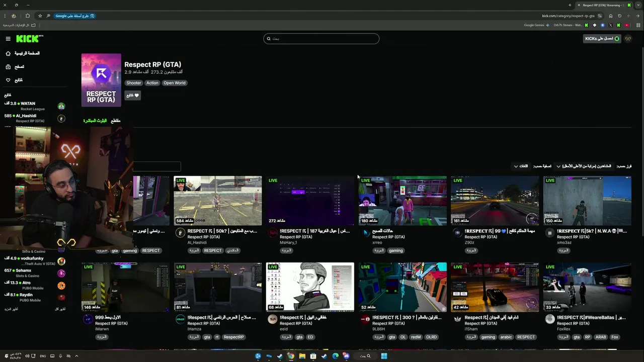Open xrreo stream thumbnail with 180 viewers

click(403, 201)
